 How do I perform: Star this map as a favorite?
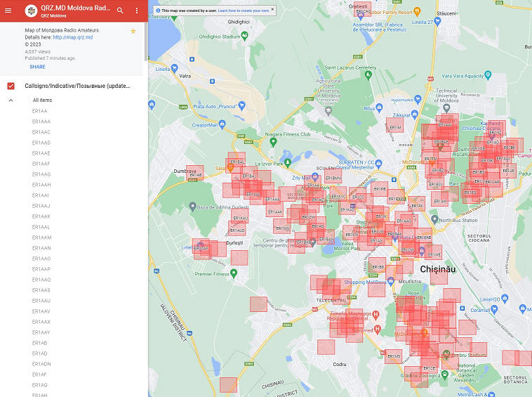point(133,32)
